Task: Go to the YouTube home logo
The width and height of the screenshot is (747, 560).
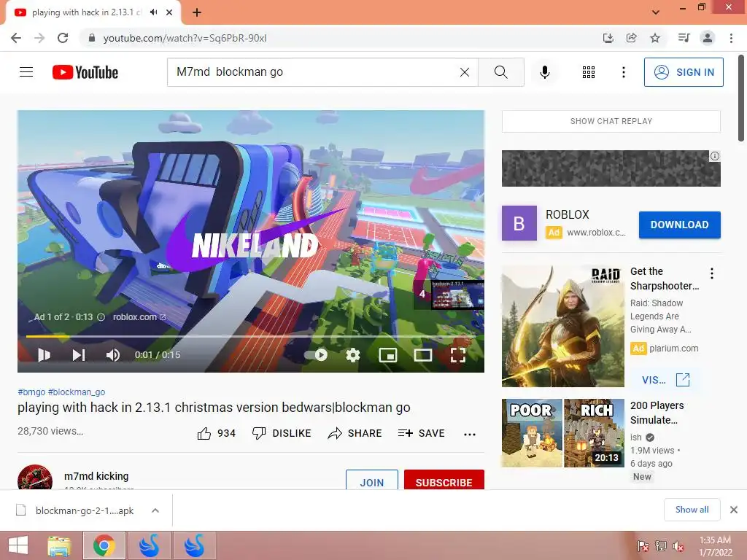Action: (85, 72)
